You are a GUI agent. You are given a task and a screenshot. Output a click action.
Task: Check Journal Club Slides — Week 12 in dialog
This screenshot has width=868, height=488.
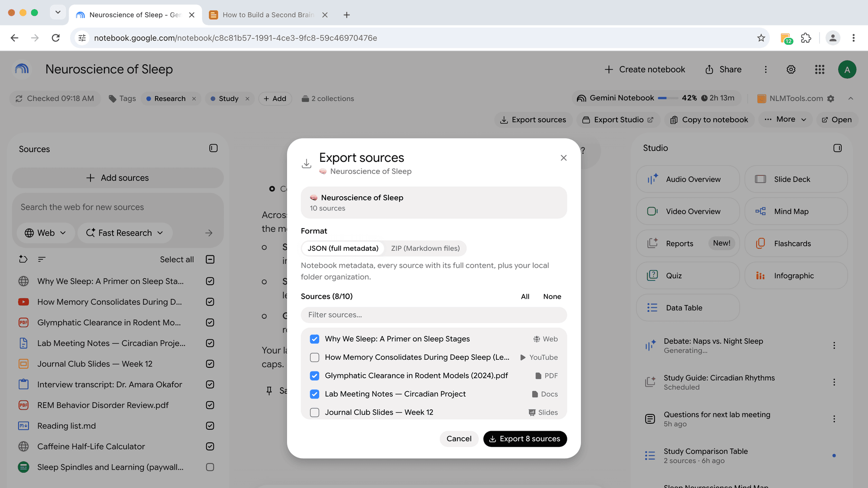315,413
